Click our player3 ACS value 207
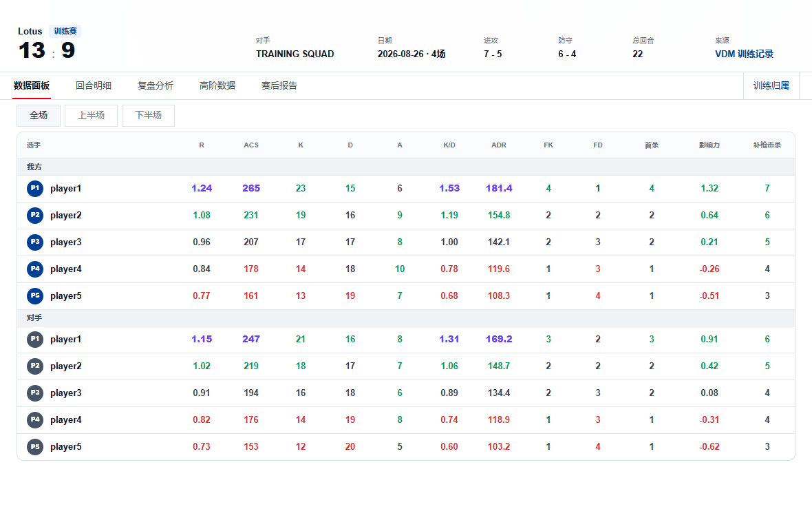Viewport: 812px width, 509px height. (x=251, y=242)
